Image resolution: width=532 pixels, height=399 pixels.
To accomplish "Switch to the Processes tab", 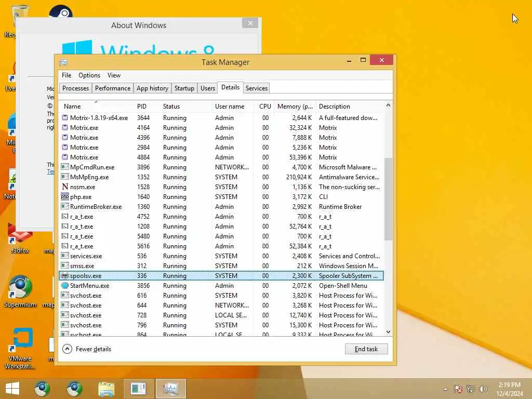I will click(76, 88).
